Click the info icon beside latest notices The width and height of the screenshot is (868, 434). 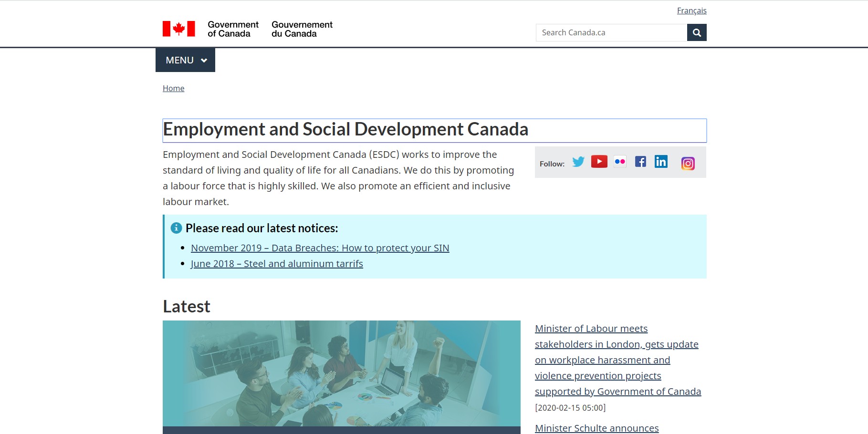(x=176, y=228)
